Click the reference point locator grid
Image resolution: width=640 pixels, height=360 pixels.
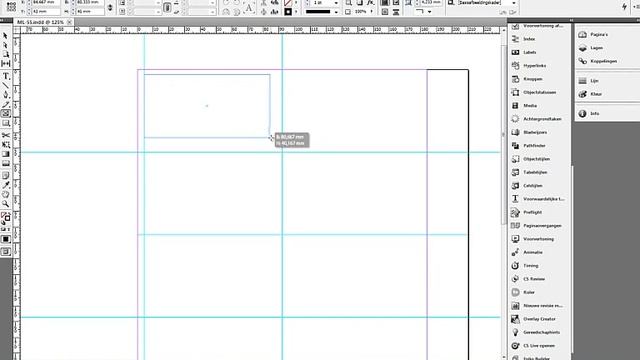click(11, 7)
